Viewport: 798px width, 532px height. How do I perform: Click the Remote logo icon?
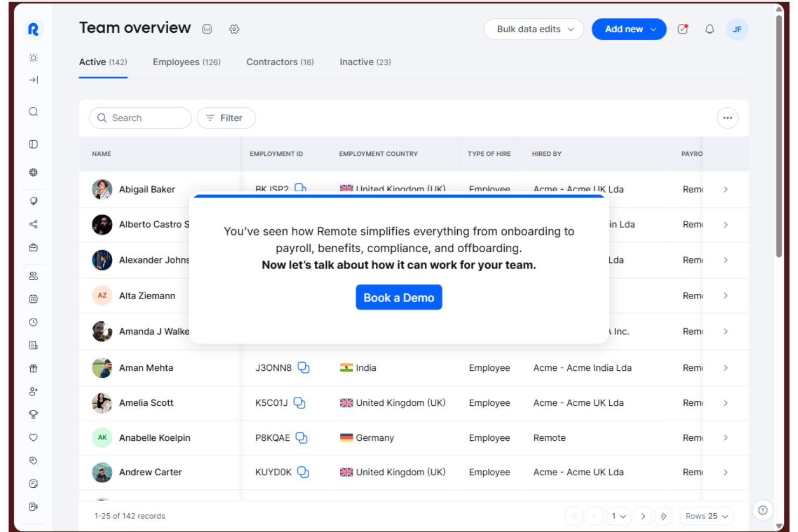[33, 29]
